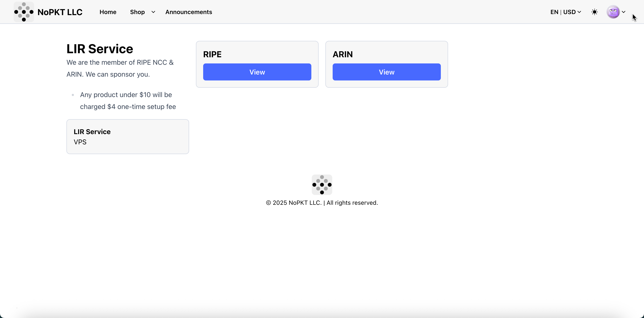Choose LIR Service in the category box
This screenshot has width=644, height=318.
pos(92,132)
